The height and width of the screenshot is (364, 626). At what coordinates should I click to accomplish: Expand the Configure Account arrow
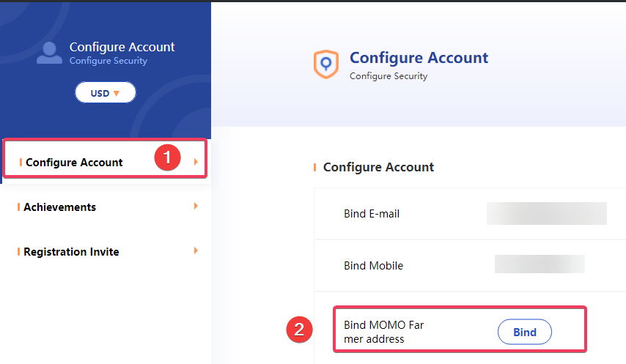point(196,162)
